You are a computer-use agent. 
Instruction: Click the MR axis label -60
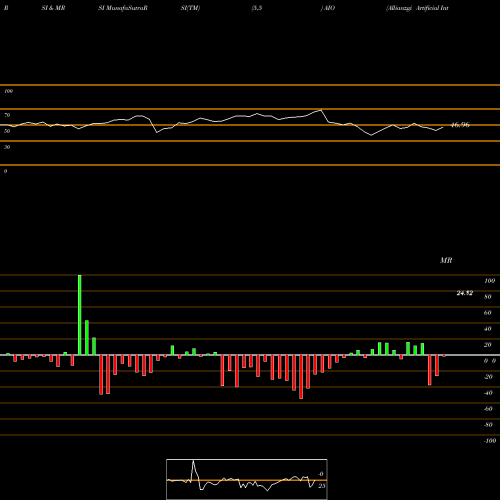click(488, 409)
